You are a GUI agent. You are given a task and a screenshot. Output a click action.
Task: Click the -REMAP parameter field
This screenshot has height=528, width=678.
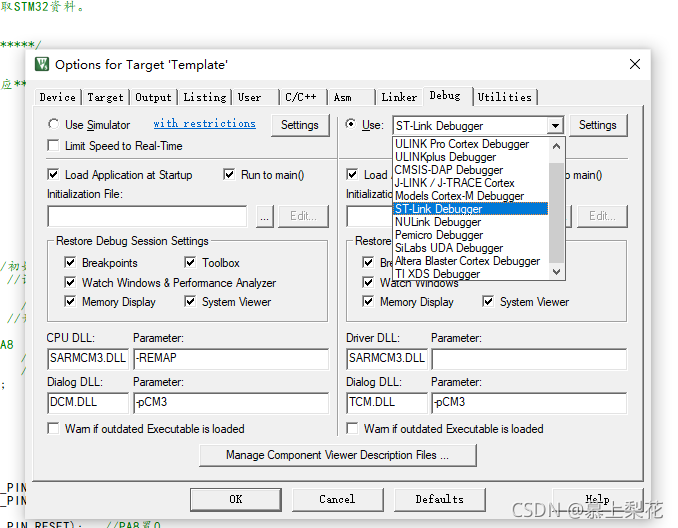click(231, 359)
